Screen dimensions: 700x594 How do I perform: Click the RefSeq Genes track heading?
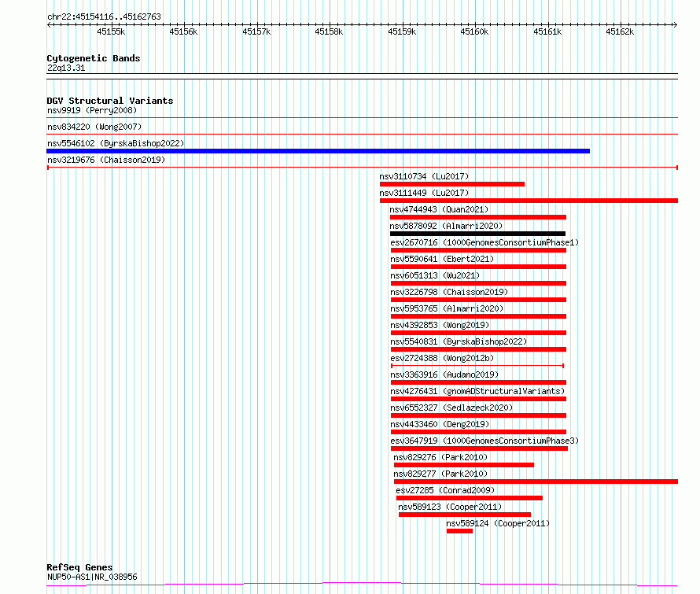tap(79, 567)
